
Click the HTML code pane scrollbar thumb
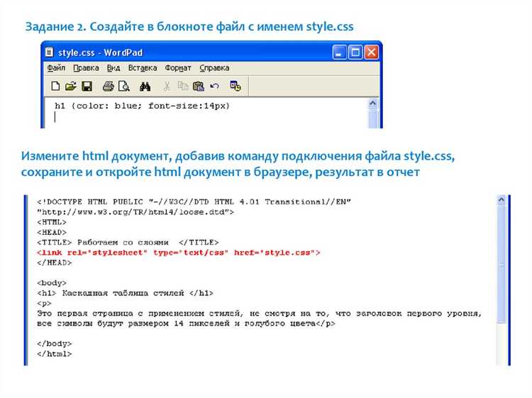[x=501, y=264]
